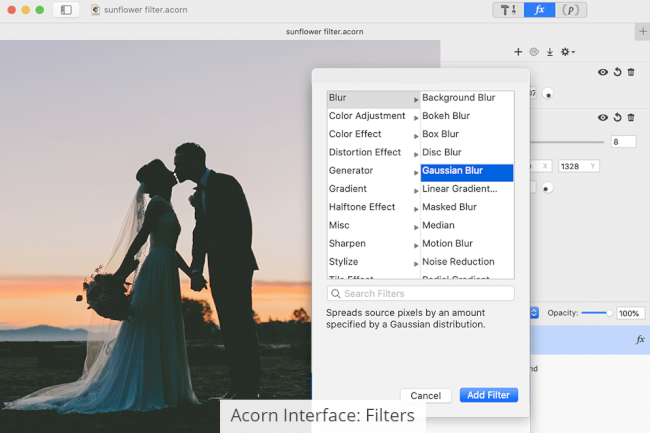The width and height of the screenshot is (650, 433).
Task: Expand the Stylize submenu arrow
Action: (x=416, y=264)
